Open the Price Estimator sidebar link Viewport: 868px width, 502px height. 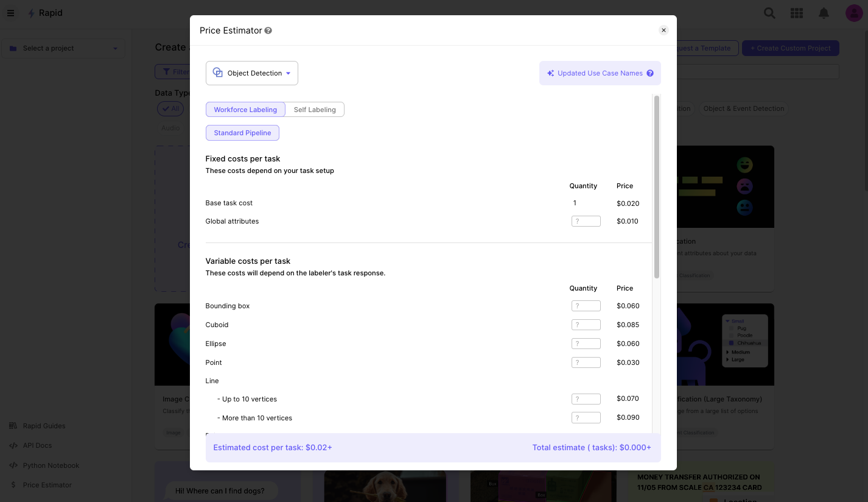47,485
